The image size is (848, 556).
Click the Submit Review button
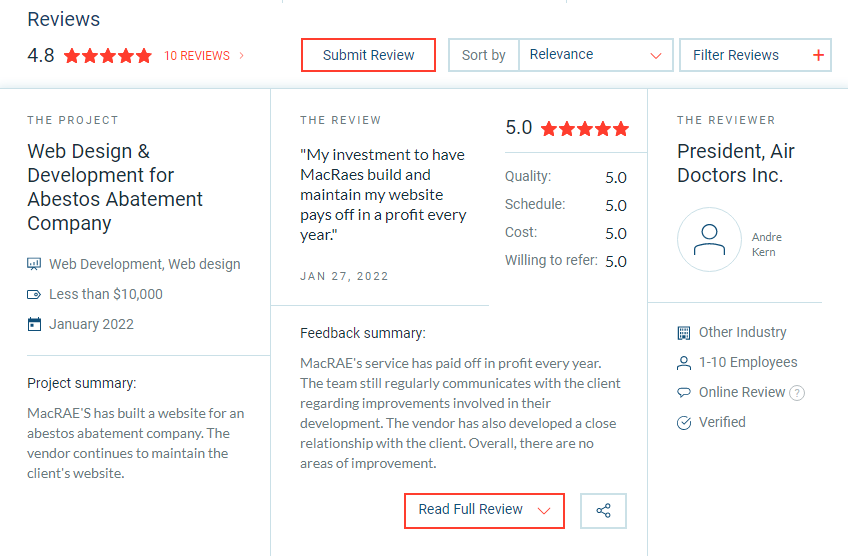tap(368, 55)
